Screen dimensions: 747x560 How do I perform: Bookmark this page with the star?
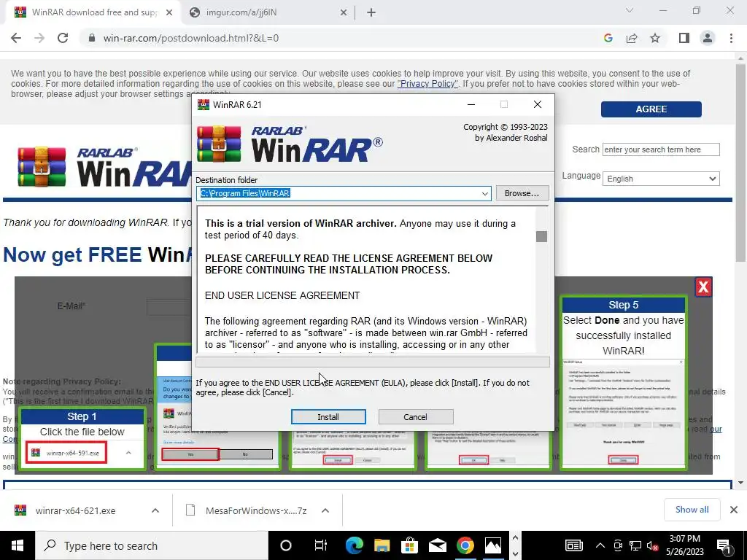coord(655,38)
